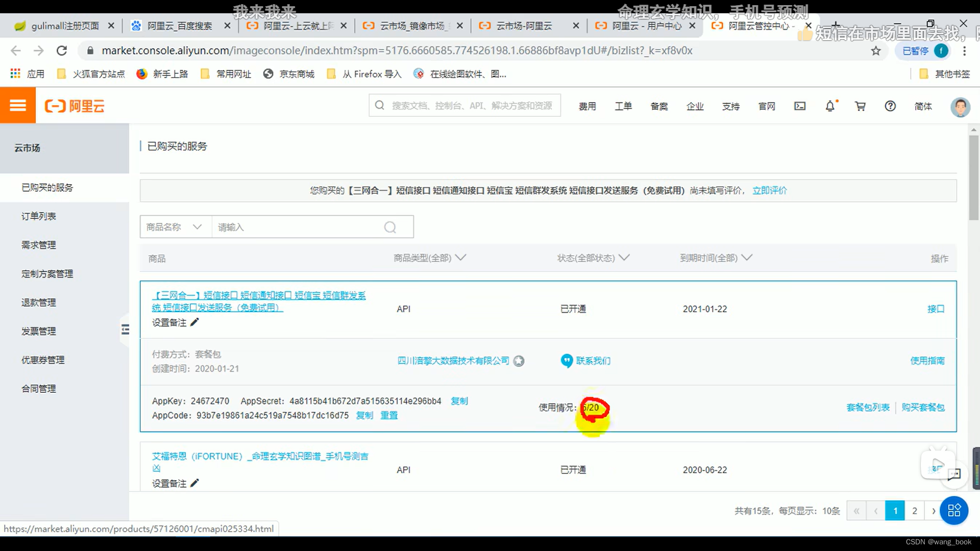Bookmark this page with the star icon
The width and height of the screenshot is (980, 551).
click(x=876, y=51)
